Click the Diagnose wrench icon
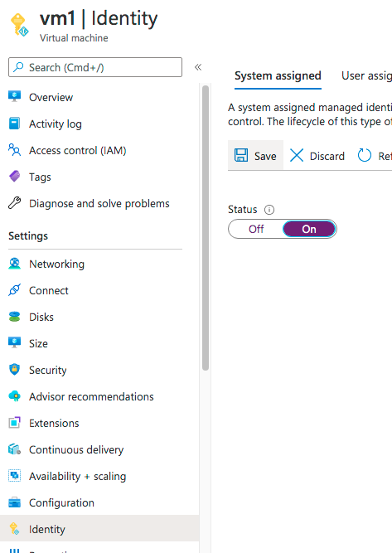392x553 pixels. click(x=14, y=203)
